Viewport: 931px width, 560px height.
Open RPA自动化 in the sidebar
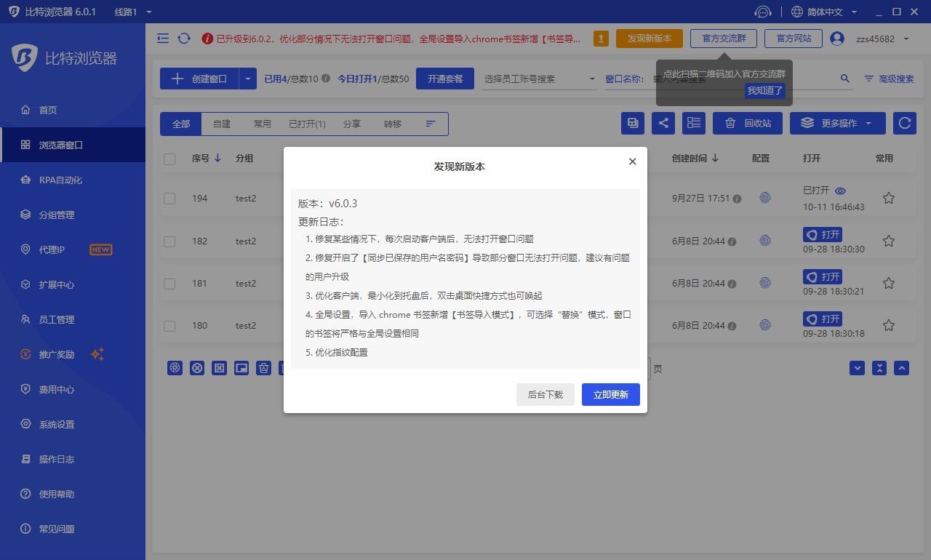tap(60, 180)
